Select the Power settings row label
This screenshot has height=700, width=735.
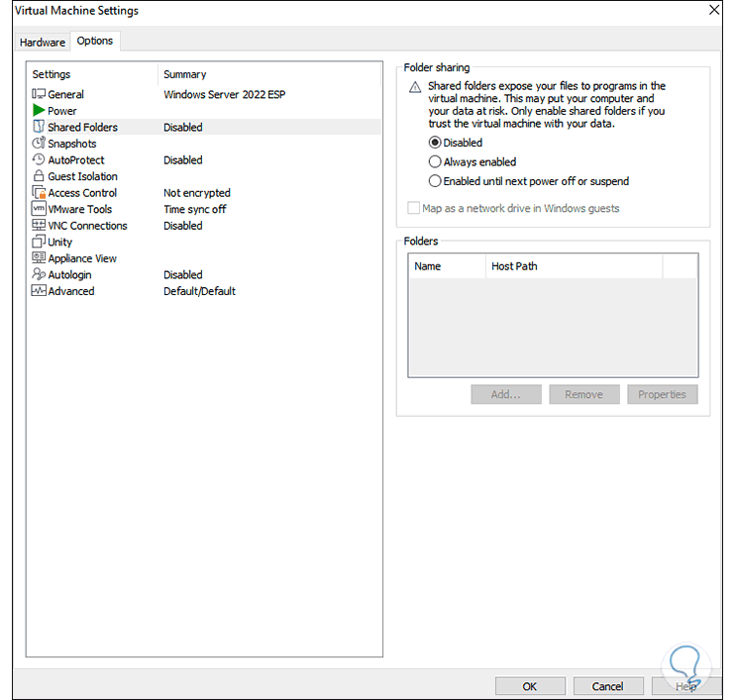(62, 111)
